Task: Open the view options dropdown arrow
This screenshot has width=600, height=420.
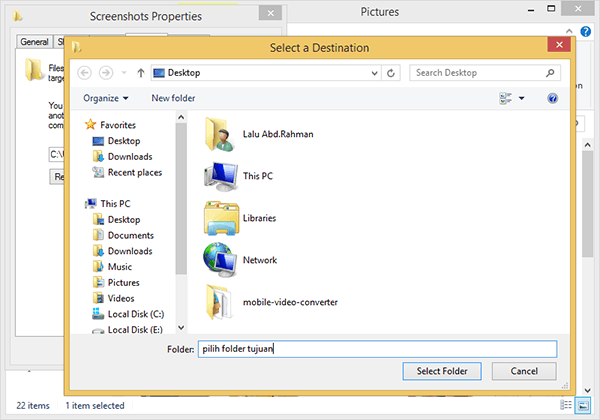Action: tap(521, 98)
